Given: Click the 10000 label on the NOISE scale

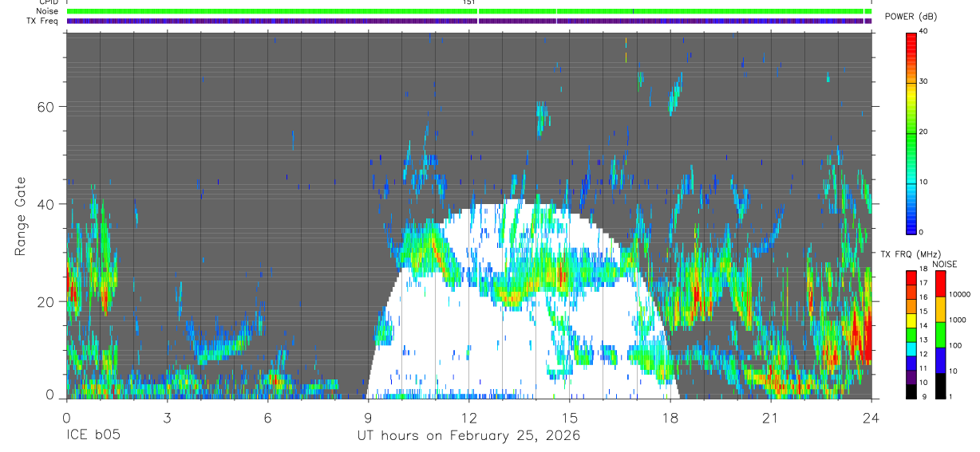Looking at the screenshot, I should pos(958,295).
